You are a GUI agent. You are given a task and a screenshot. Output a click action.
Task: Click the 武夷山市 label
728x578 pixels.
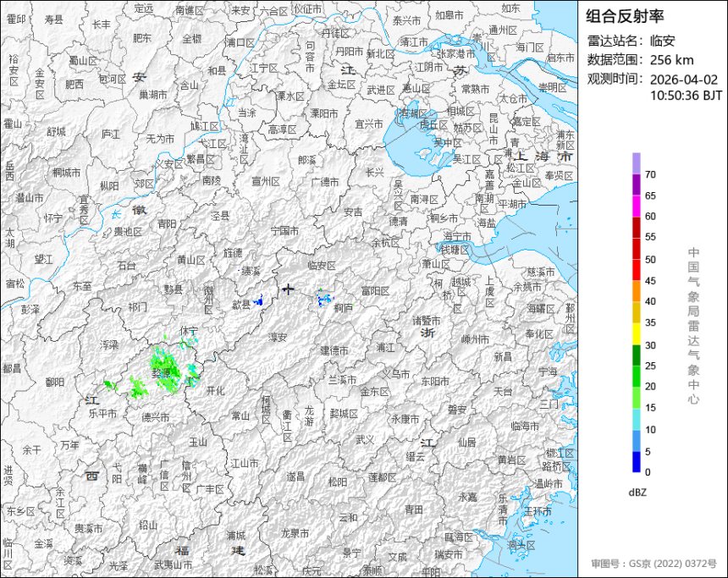coord(174,565)
